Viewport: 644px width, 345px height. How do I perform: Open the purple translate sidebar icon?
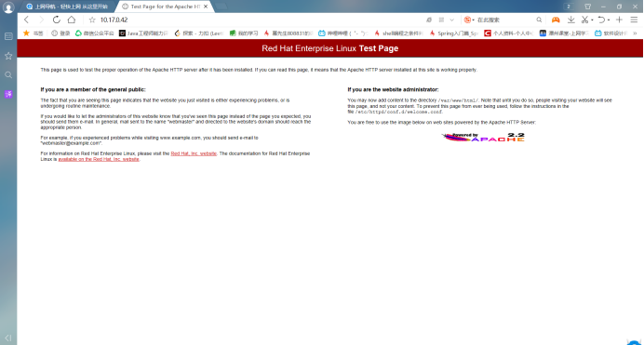pos(8,94)
